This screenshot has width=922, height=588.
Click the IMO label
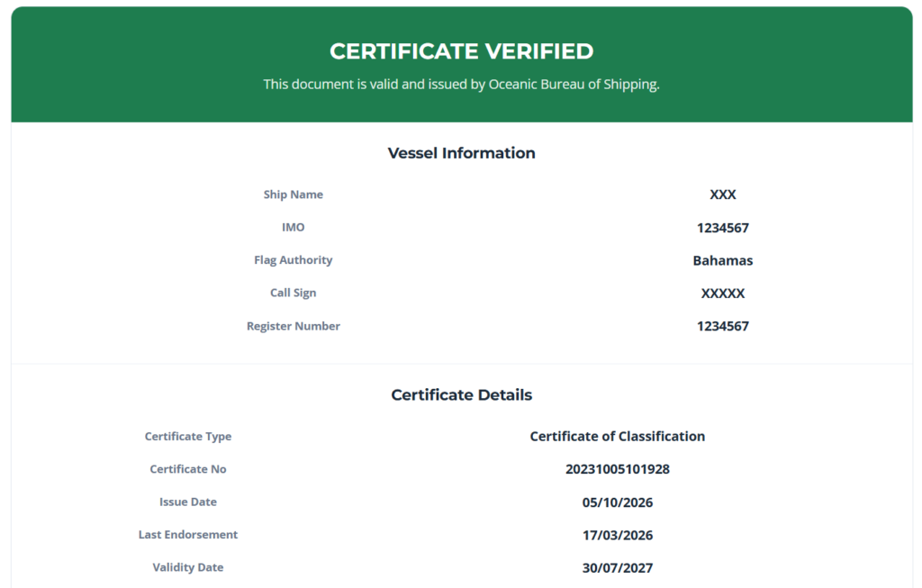pyautogui.click(x=294, y=228)
